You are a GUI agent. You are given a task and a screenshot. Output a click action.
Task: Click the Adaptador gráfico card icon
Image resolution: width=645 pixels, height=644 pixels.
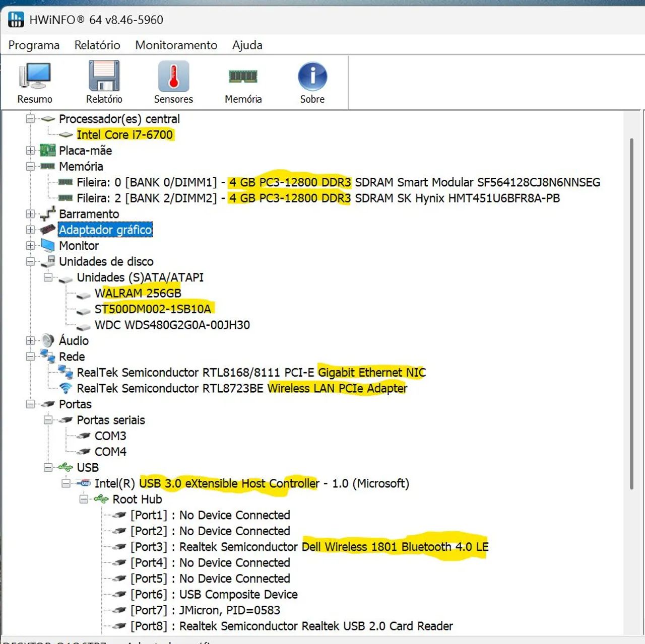click(x=47, y=230)
